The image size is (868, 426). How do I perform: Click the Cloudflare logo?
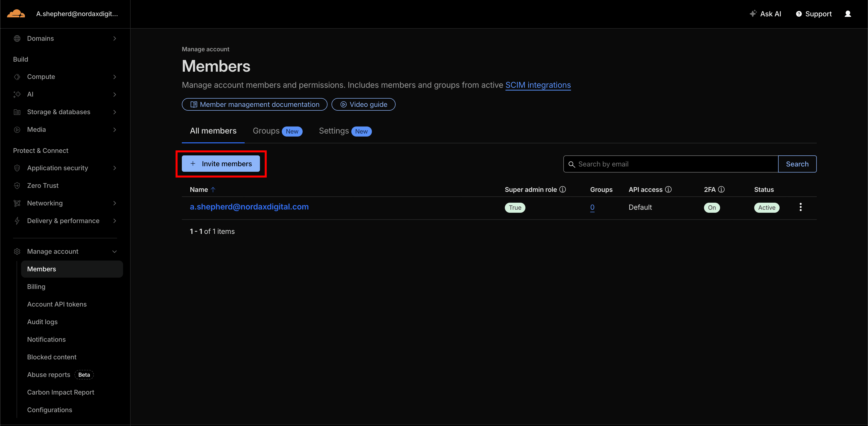(x=16, y=13)
